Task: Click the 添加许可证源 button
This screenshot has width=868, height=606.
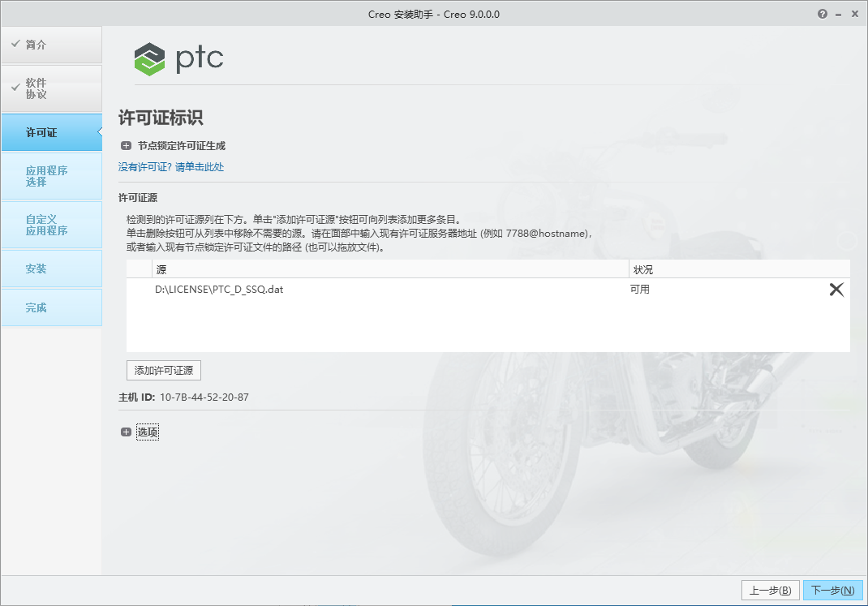Action: click(x=164, y=371)
